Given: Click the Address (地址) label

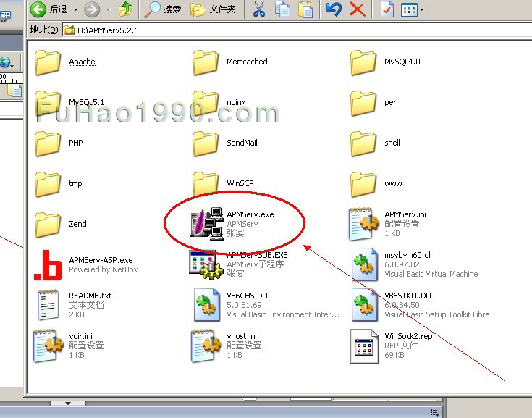Looking at the screenshot, I should tap(43, 30).
